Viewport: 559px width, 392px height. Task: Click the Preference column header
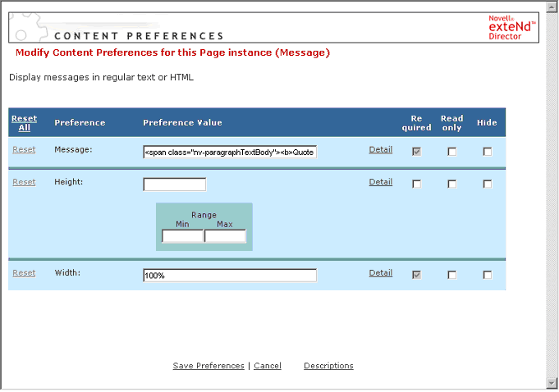(80, 123)
